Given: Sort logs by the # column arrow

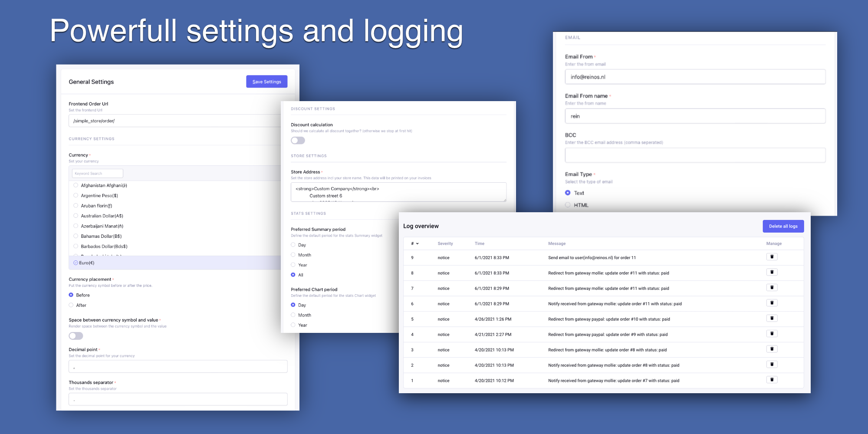Looking at the screenshot, I should pyautogui.click(x=417, y=243).
